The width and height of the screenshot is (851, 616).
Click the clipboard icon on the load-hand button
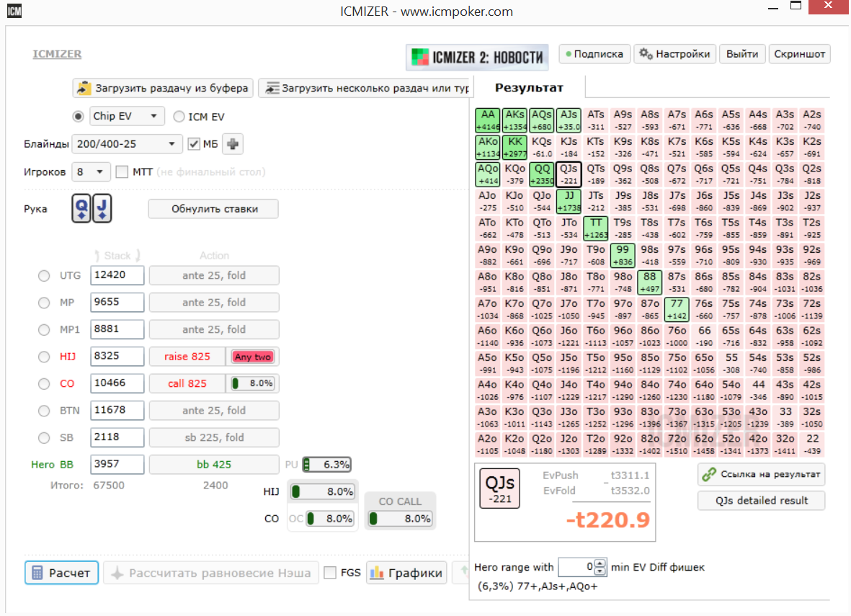[x=84, y=88]
